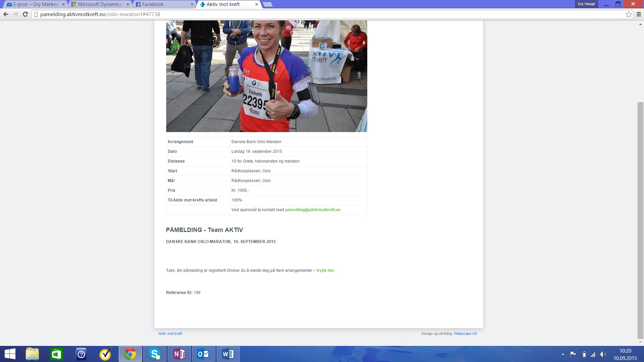Screen dimensions: 644x362
Task: Click the browser forward arrow
Action: 15,14
